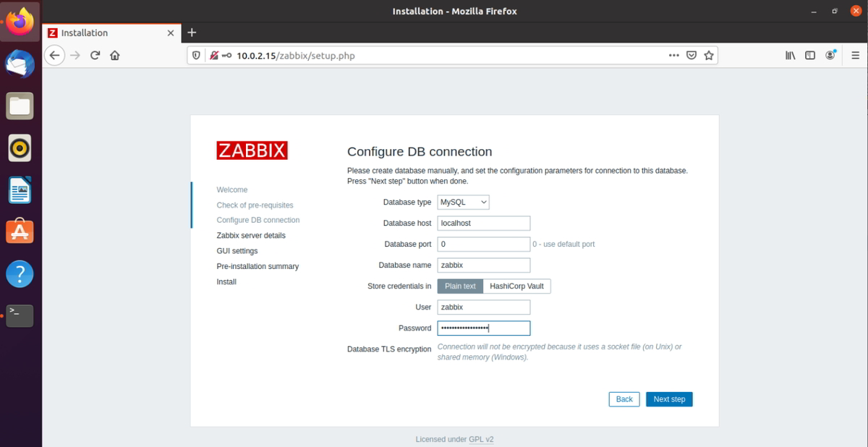Screen dimensions: 868x447
Task: Click the ZABBIX logo
Action: [x=252, y=150]
